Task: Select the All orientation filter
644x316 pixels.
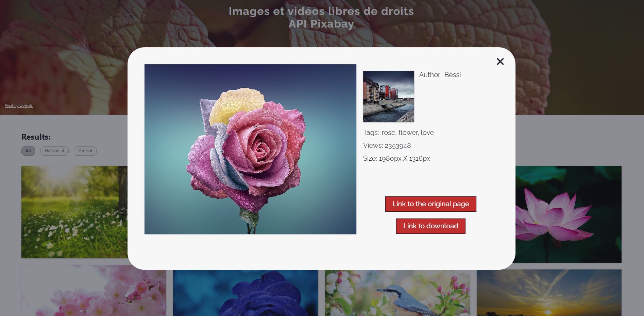Action: [28, 151]
